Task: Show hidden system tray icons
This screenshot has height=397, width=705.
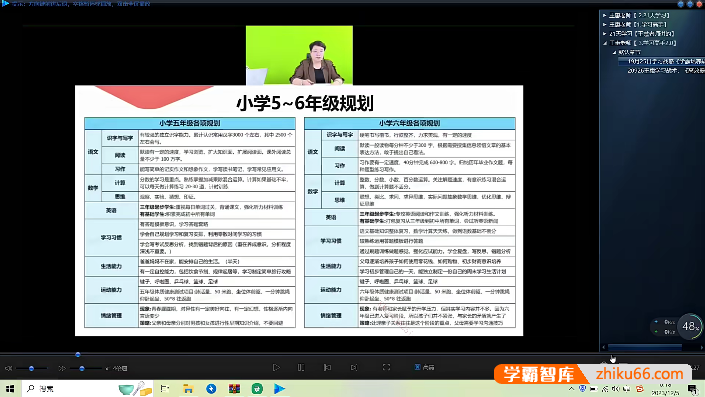Action: [571, 388]
